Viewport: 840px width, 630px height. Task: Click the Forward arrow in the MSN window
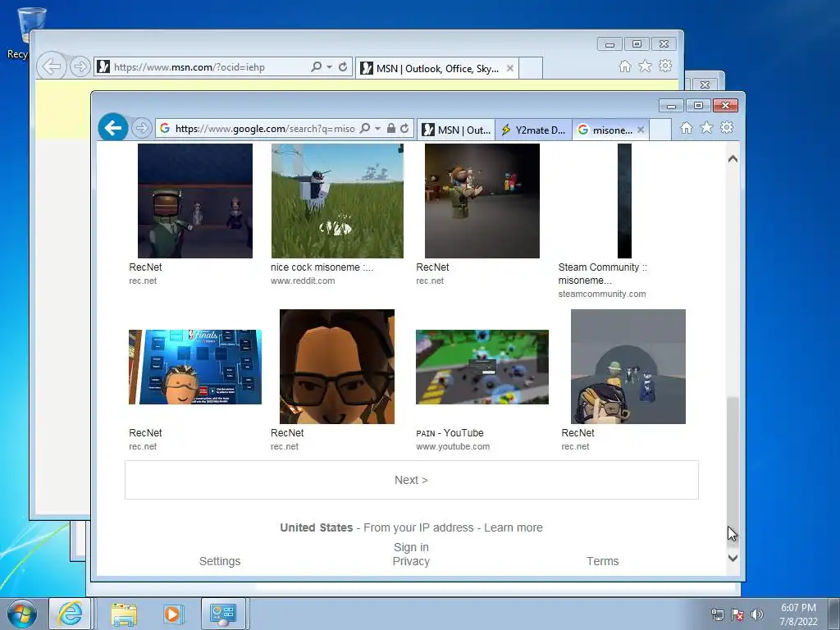tap(80, 67)
